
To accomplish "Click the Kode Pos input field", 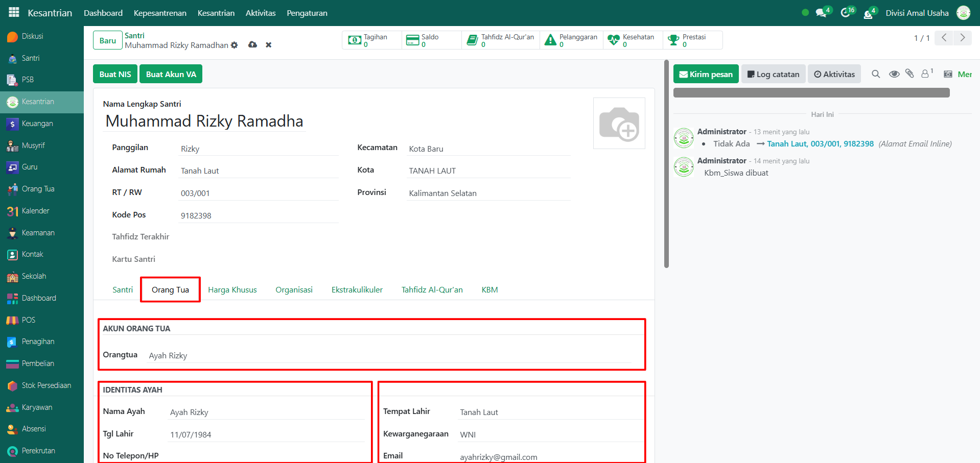I will click(258, 215).
